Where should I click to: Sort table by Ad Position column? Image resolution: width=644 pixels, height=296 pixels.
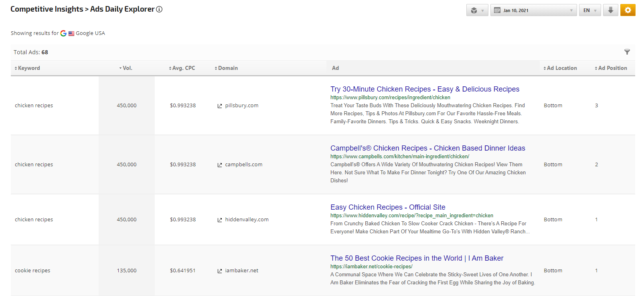coord(611,68)
